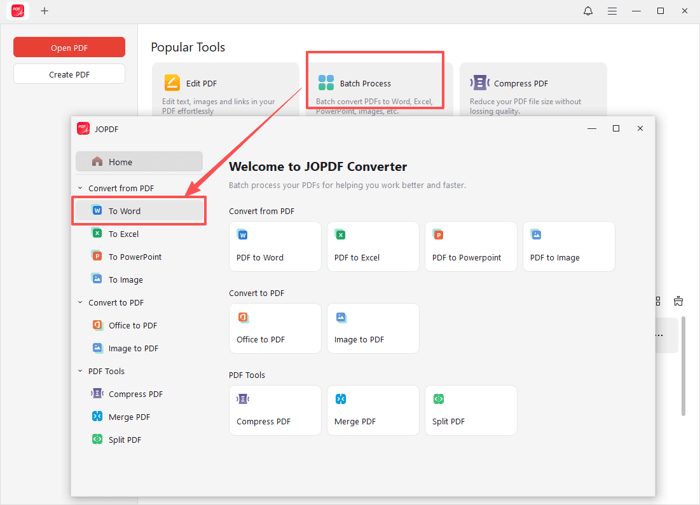This screenshot has width=700, height=505.
Task: Click the Batch Process title text
Action: (365, 83)
